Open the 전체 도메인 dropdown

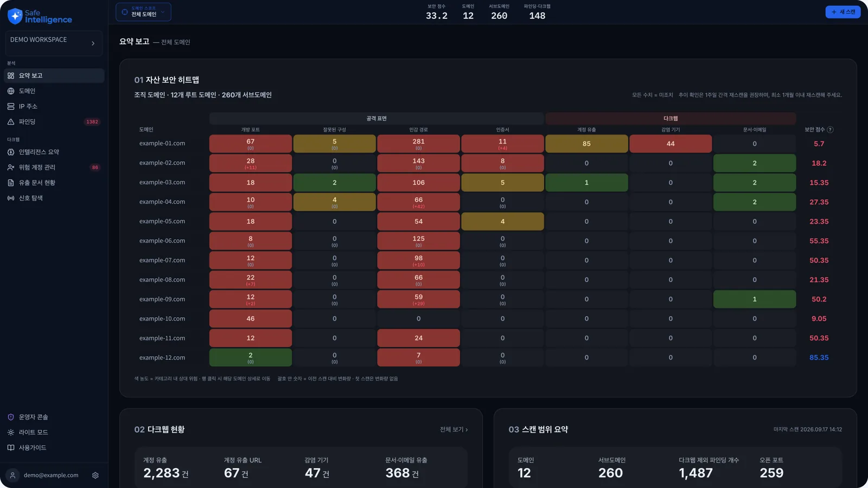tap(143, 12)
